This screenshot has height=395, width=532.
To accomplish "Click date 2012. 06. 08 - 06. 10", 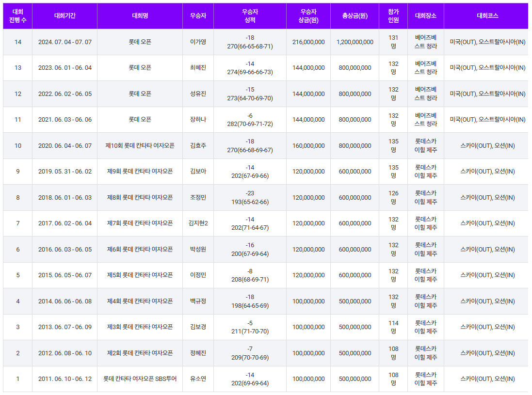I will pyautogui.click(x=65, y=353).
